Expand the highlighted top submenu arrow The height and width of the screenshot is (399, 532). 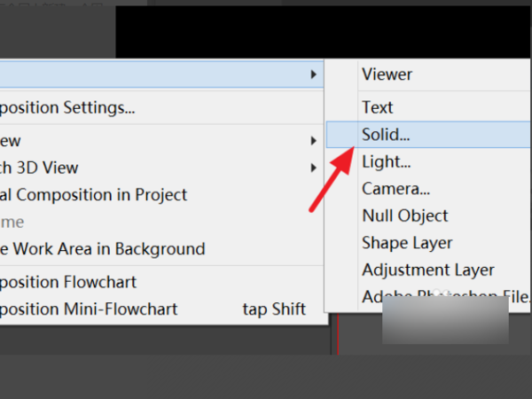click(314, 74)
